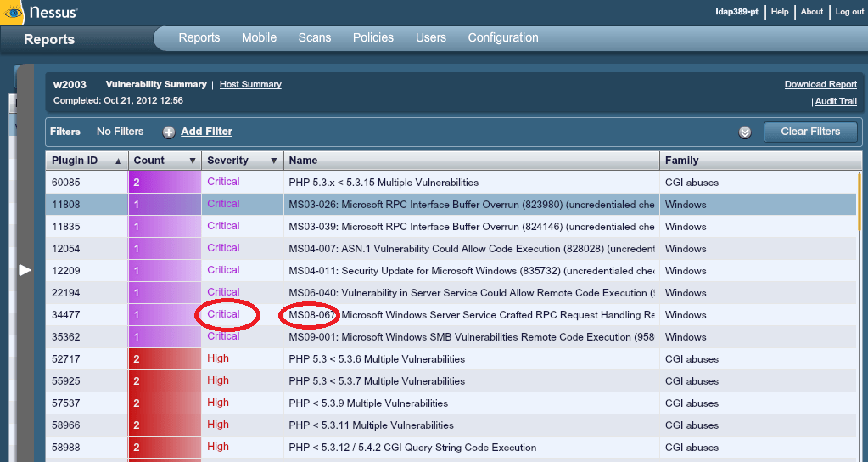
Task: Select plugin ID 11835 cell
Action: click(x=87, y=227)
